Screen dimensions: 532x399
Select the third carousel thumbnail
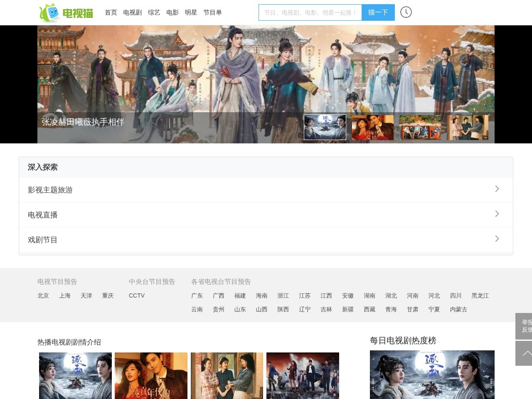click(420, 127)
